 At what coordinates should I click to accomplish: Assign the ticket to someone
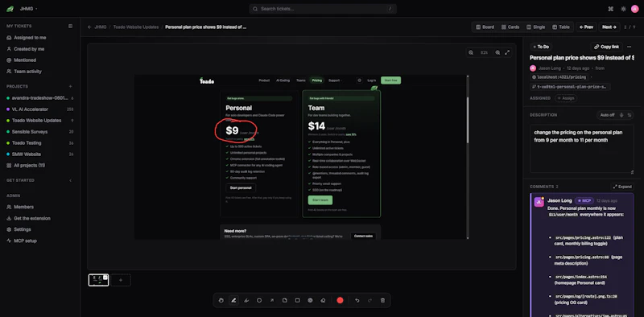click(566, 98)
